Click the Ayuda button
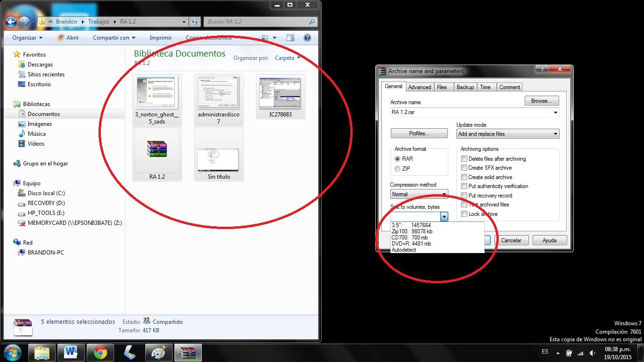644x362 pixels. click(x=550, y=240)
